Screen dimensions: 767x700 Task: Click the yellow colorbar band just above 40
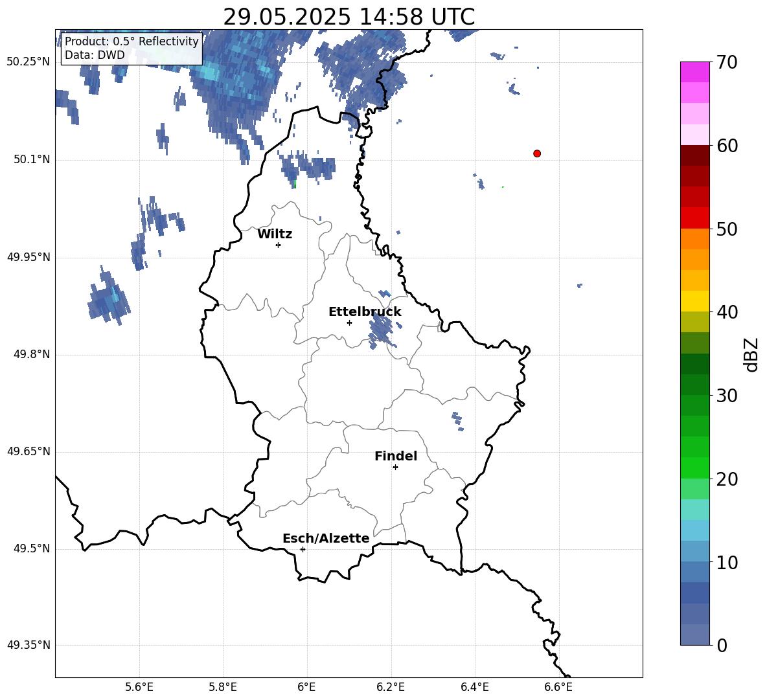click(695, 301)
